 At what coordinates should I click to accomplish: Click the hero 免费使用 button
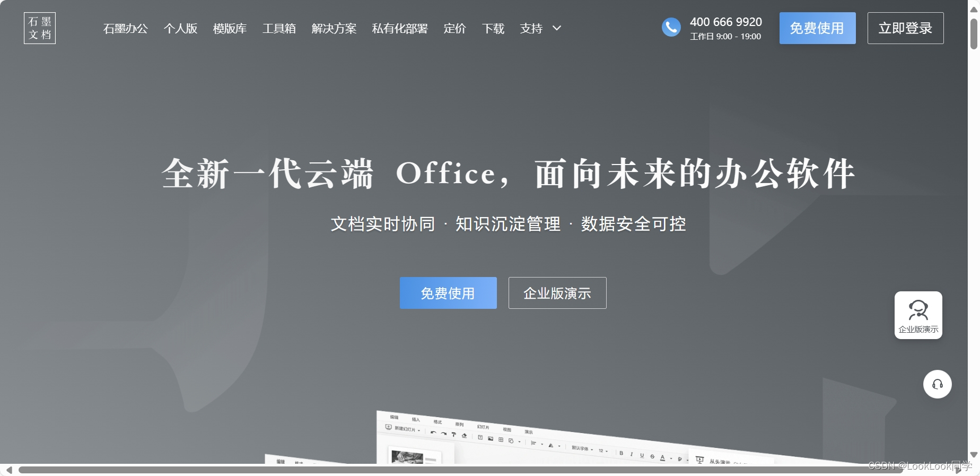point(448,293)
